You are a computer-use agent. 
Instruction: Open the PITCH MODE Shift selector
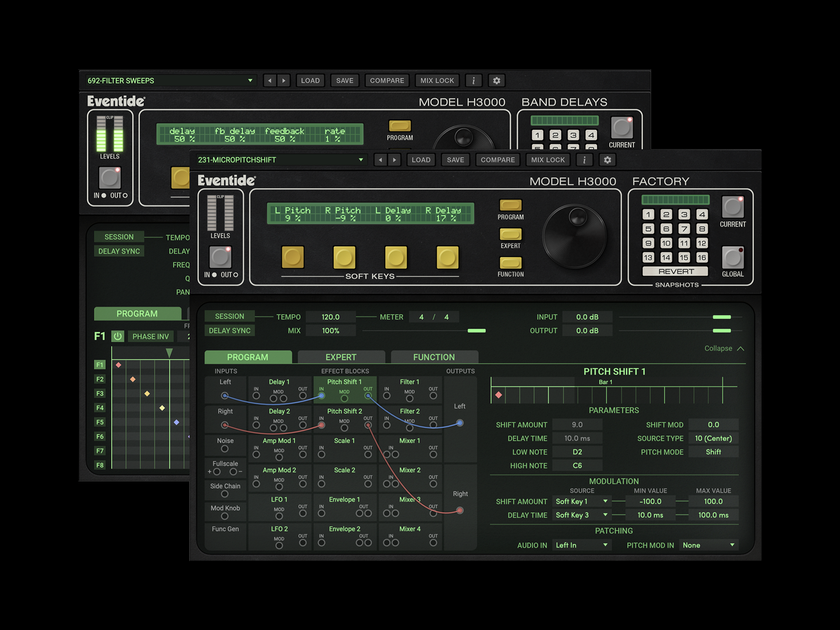[713, 452]
